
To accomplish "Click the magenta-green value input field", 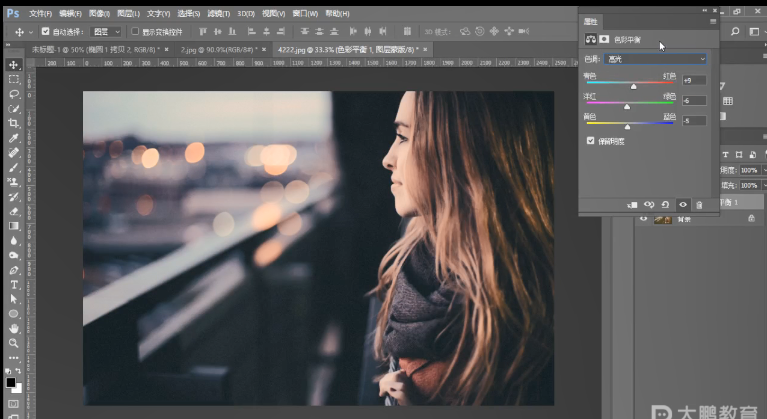I will (694, 101).
